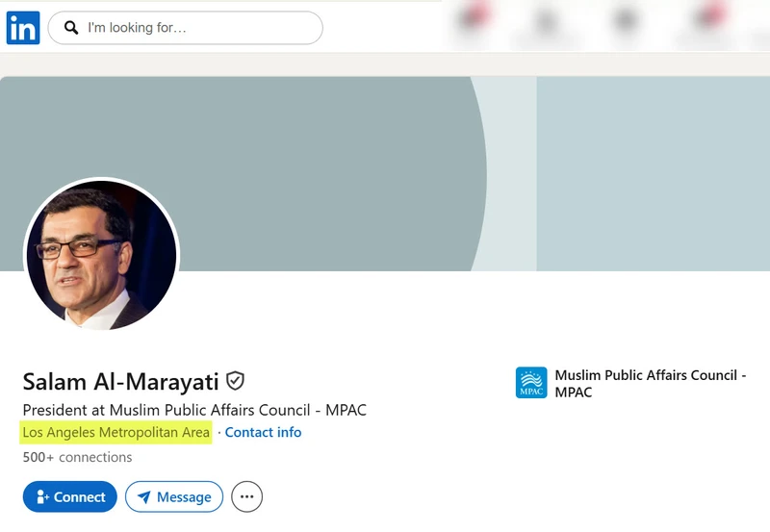Click the person-plus icon inside Connect

(42, 496)
